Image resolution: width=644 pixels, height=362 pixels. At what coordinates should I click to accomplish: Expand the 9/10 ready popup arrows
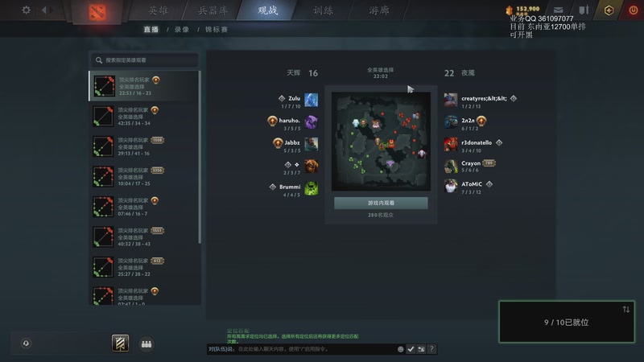click(626, 310)
